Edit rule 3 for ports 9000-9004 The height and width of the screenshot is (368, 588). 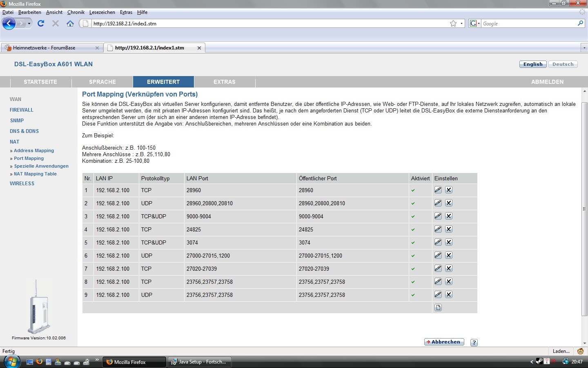click(438, 216)
